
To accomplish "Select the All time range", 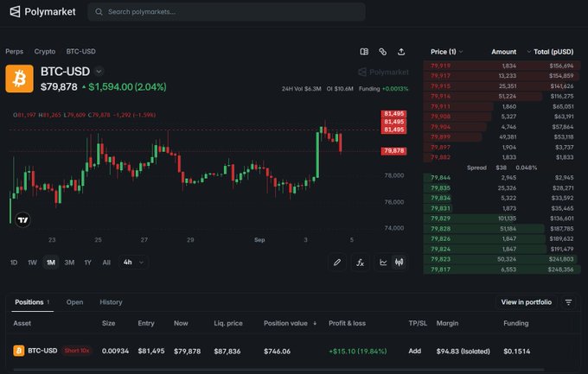I will click(x=106, y=263).
